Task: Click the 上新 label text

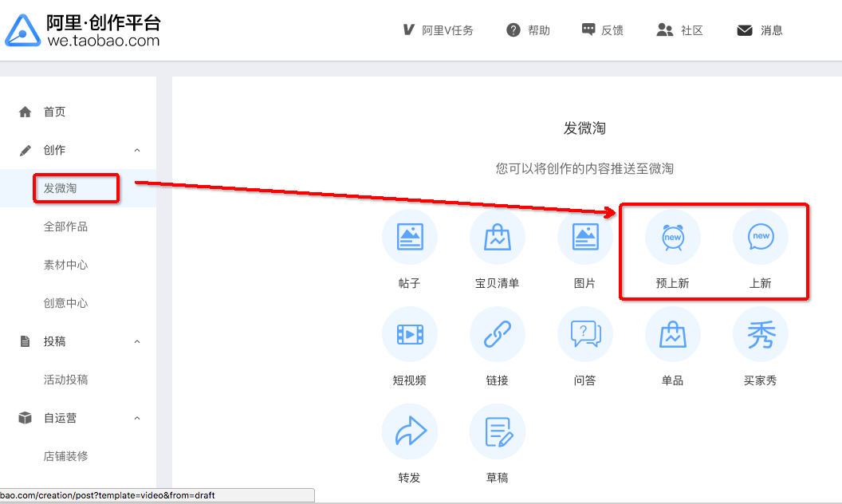Action: coord(761,283)
